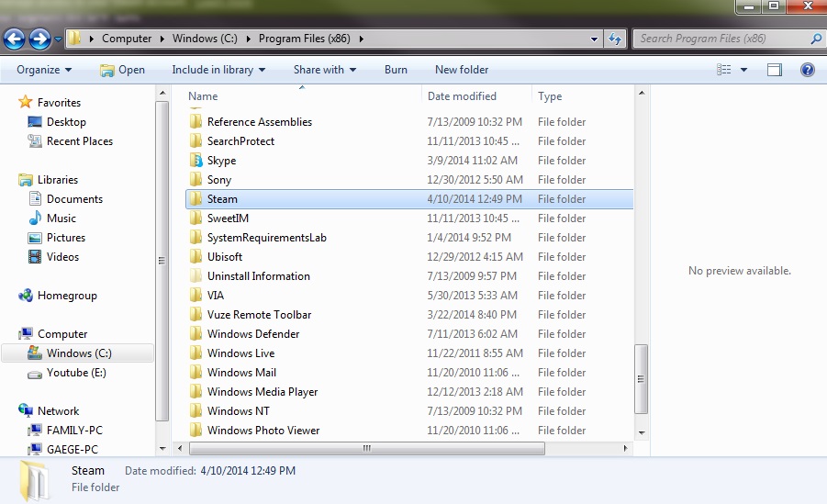Select Windows (C:) in the address breadcrumb
The width and height of the screenshot is (827, 504).
tap(205, 39)
